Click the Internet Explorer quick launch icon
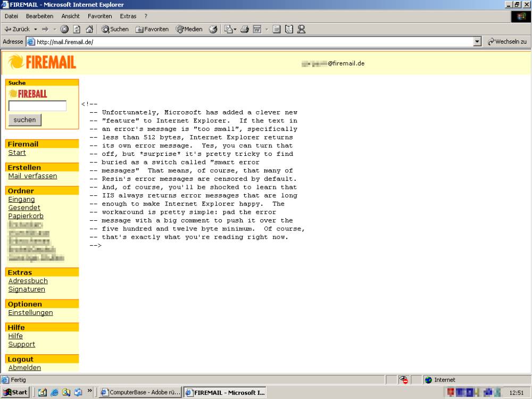 (54, 392)
